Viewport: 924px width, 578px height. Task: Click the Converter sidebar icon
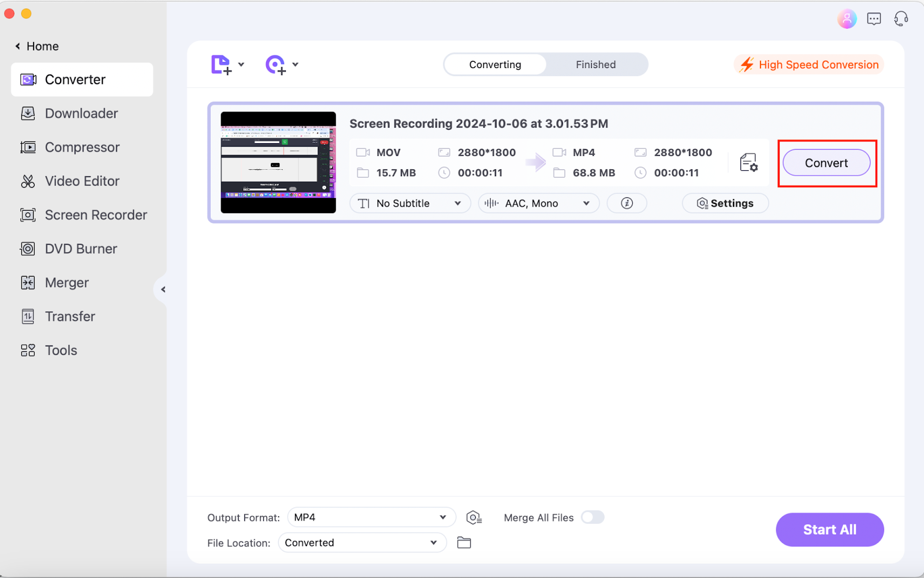tap(28, 80)
